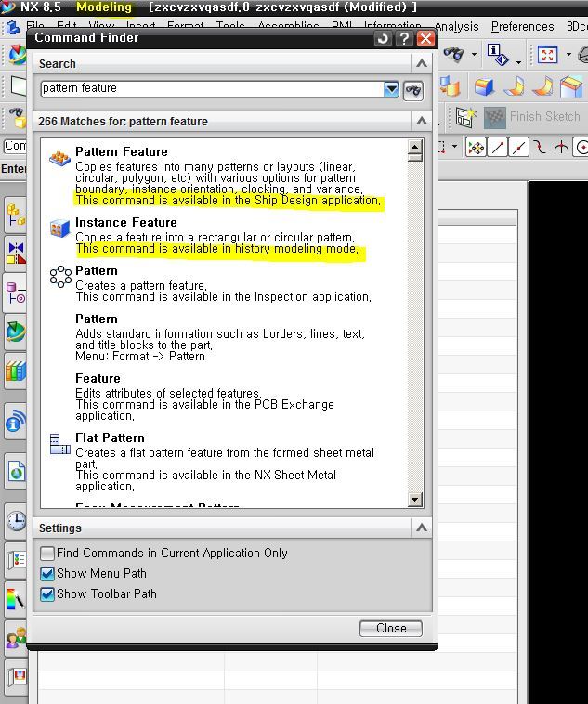Screen dimensions: 588x704
Task: Click the globe icon on the left toolbar
Action: [17, 54]
